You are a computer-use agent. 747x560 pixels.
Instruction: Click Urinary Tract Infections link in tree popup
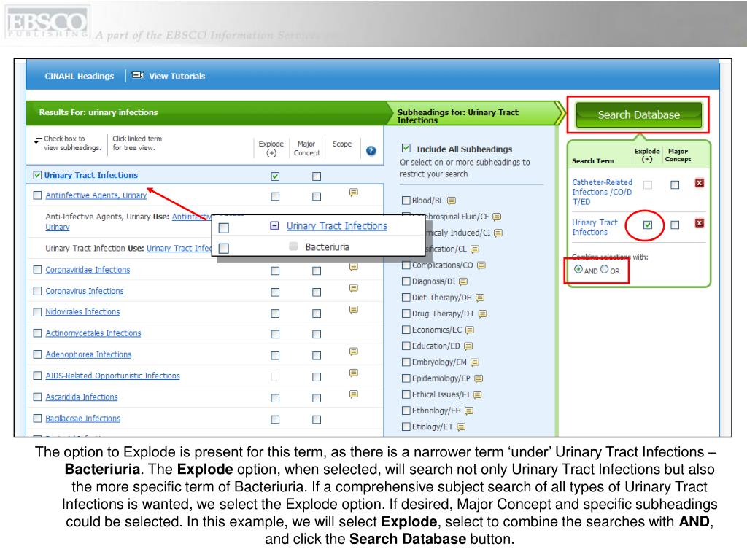tap(337, 226)
